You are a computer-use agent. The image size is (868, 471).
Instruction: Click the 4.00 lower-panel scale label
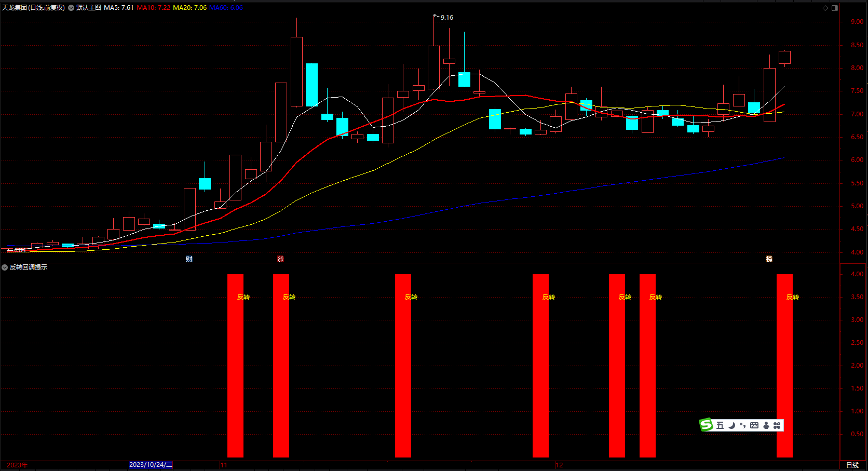click(857, 274)
